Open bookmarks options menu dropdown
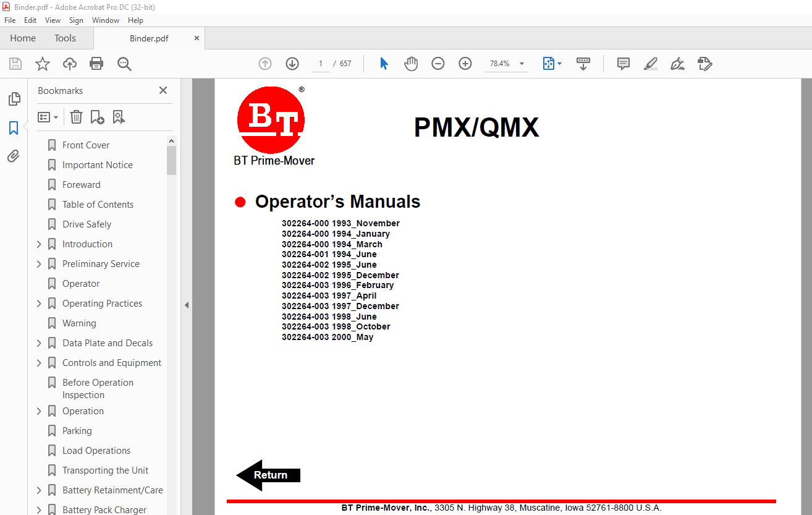Image resolution: width=812 pixels, height=515 pixels. pyautogui.click(x=48, y=117)
